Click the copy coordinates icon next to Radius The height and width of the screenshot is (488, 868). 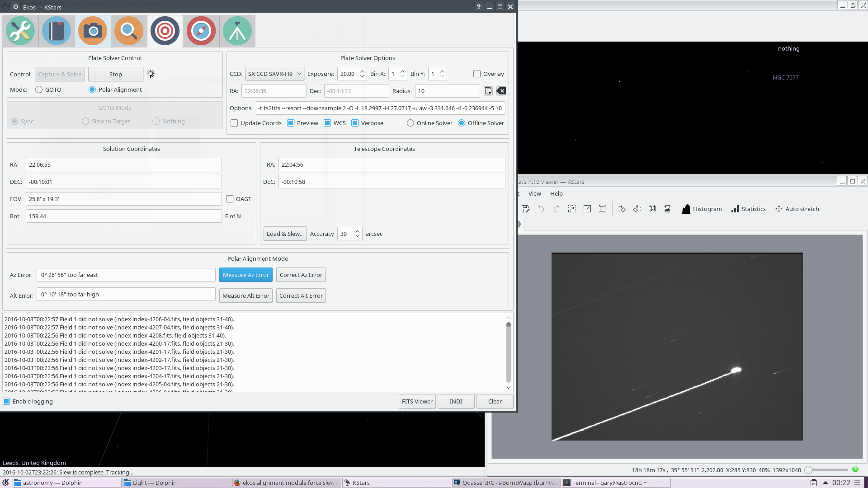click(488, 91)
